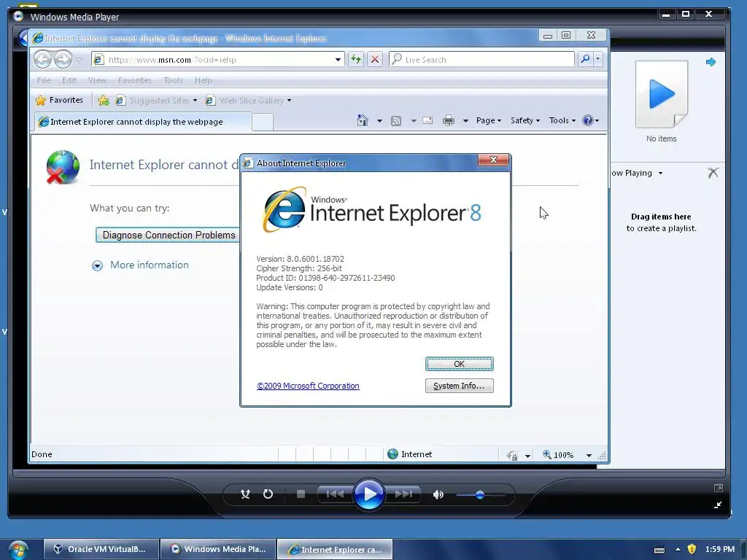Open the Tools menu in menu bar

click(x=173, y=80)
